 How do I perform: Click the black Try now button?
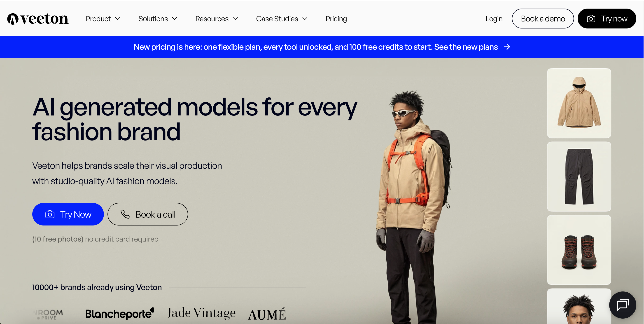pos(607,19)
